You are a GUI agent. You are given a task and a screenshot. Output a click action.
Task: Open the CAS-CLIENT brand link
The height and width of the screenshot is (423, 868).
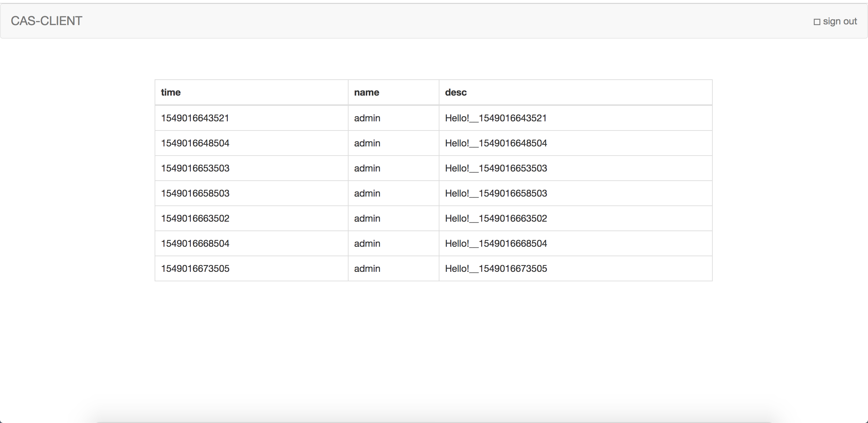(x=46, y=21)
